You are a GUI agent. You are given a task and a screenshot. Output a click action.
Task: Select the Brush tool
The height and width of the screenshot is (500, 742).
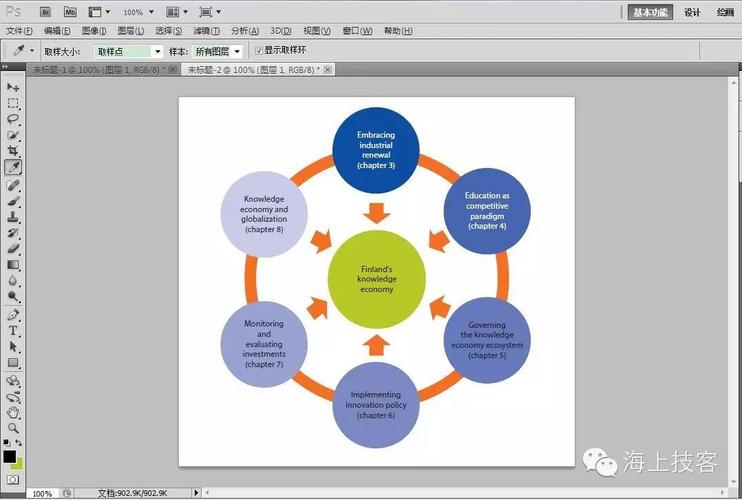(x=13, y=202)
